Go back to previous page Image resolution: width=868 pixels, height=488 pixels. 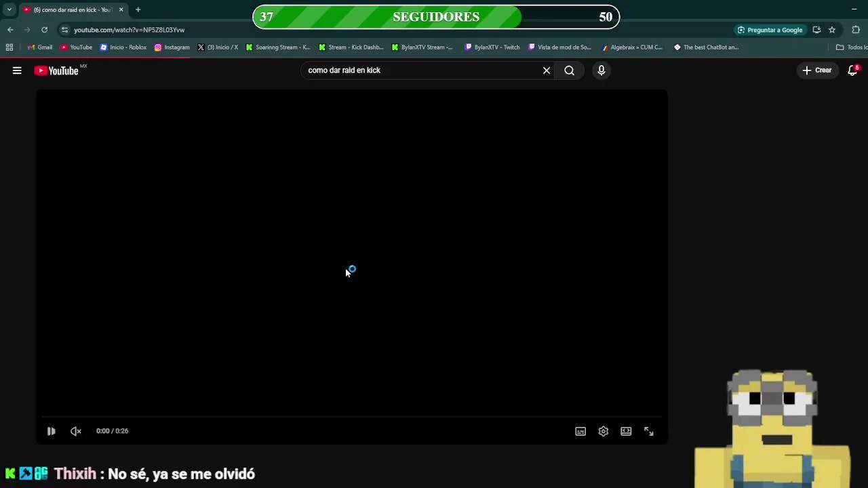10,30
